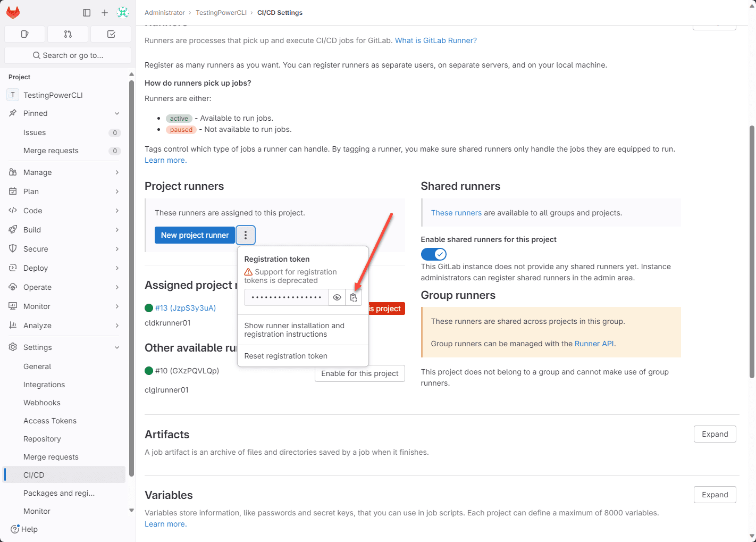756x542 pixels.
Task: Open the What is GitLab Runner link
Action: pyautogui.click(x=435, y=40)
